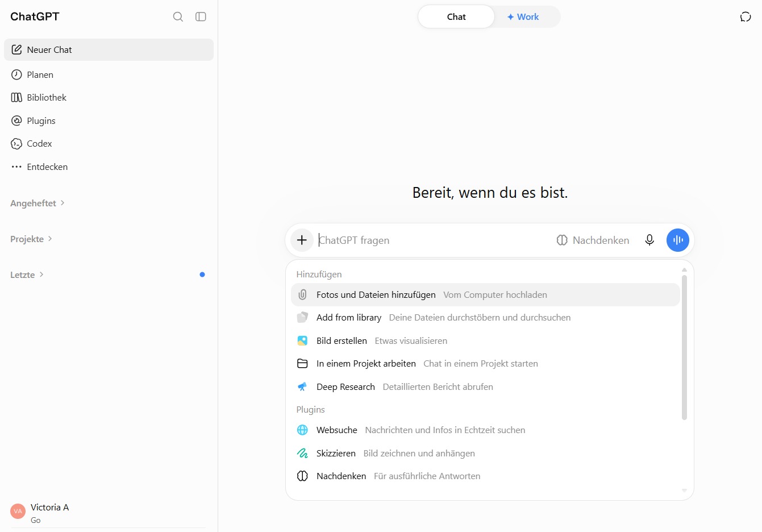Viewport: 762px width, 532px height.
Task: Click the search magnifier icon in sidebar
Action: 178,16
